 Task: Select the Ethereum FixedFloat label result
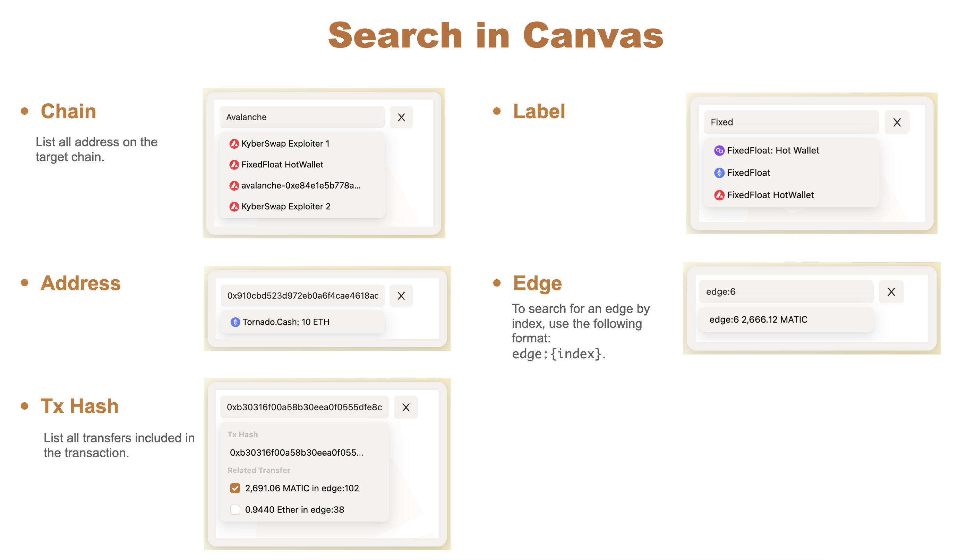[748, 173]
